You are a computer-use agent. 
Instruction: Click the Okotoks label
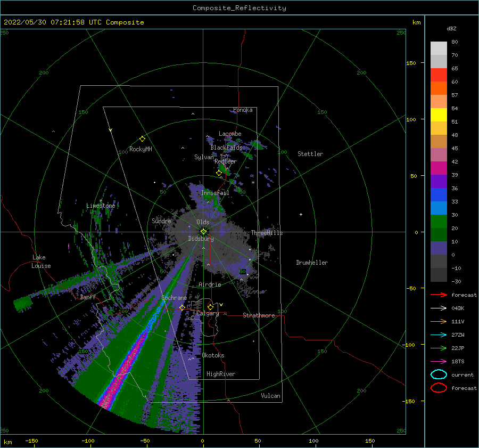[213, 355]
